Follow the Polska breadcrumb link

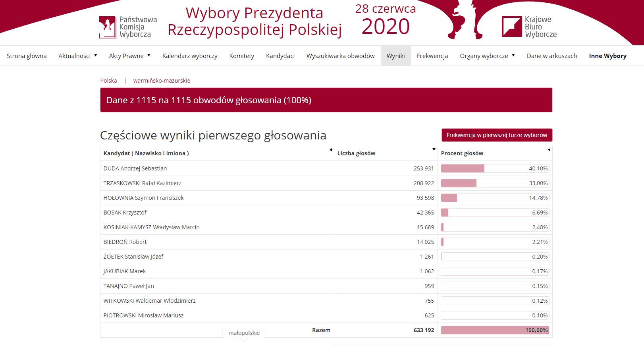tap(108, 81)
